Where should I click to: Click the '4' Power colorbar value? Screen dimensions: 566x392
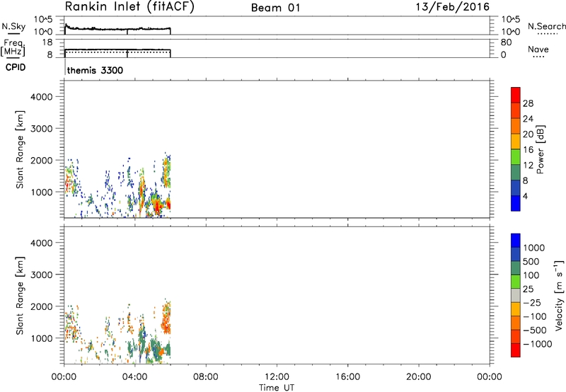525,197
